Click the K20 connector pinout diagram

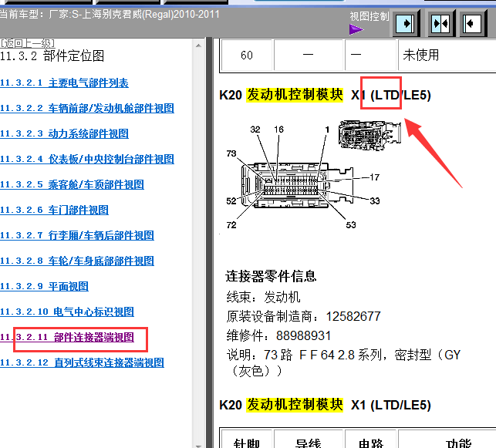tap(302, 177)
